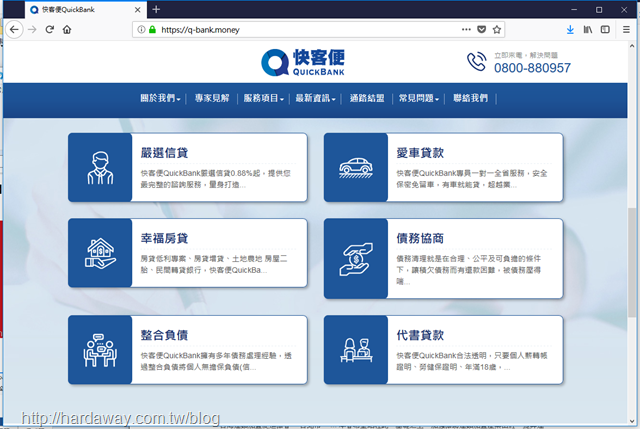Open page actions three-dot menu
The height and width of the screenshot is (429, 640).
[466, 29]
